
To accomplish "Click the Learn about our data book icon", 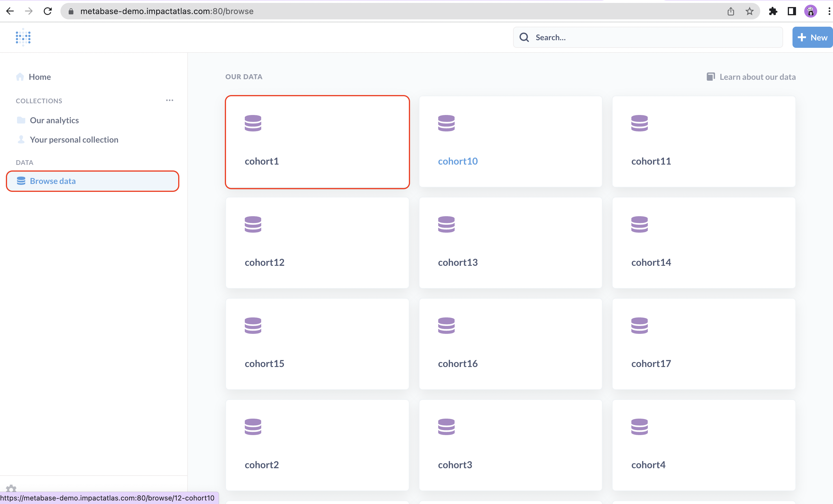I will (x=711, y=77).
